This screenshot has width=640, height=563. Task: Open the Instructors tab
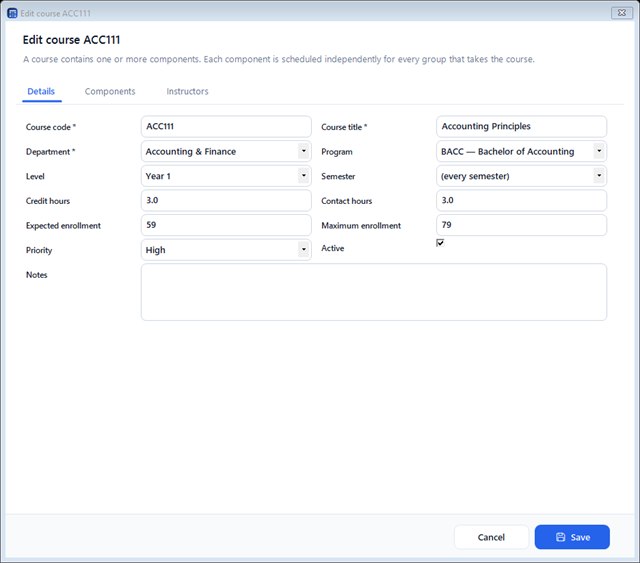187,91
